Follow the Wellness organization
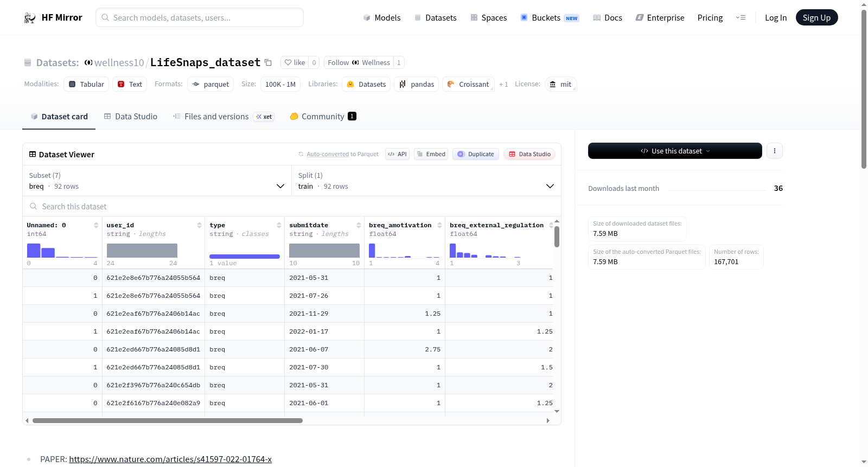 point(359,62)
